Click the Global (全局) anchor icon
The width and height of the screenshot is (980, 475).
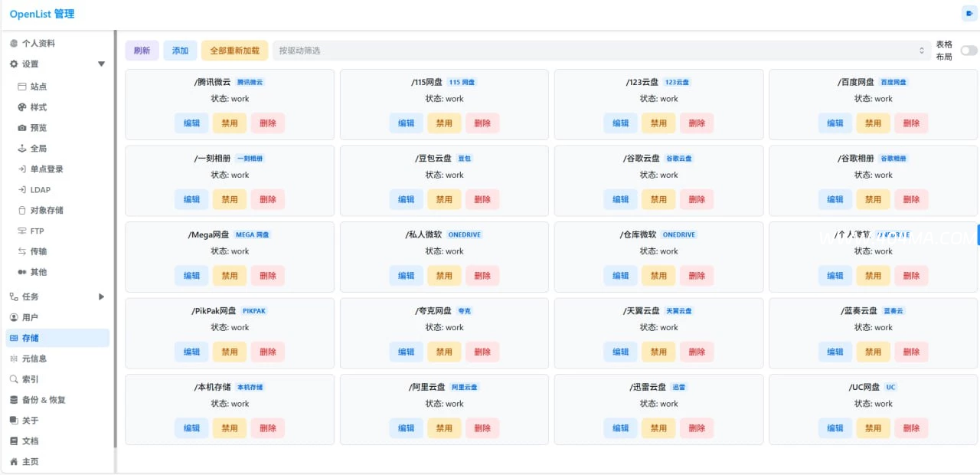coord(22,149)
